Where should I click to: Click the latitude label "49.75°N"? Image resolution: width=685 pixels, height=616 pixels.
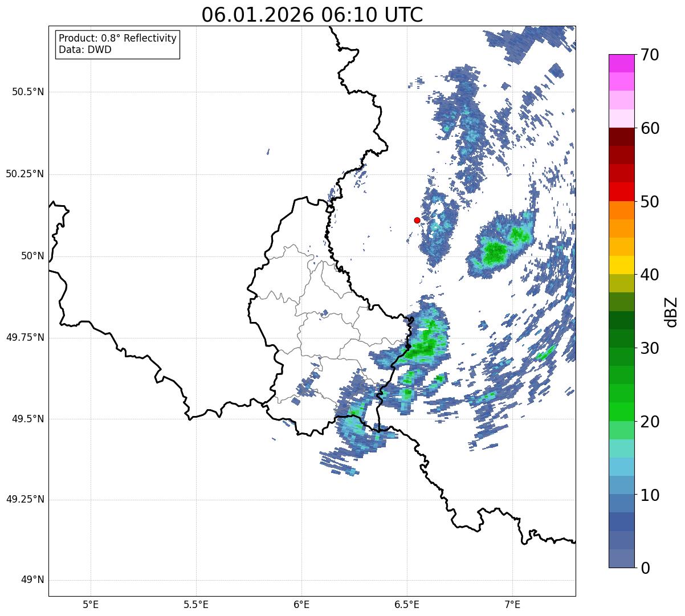pos(25,337)
